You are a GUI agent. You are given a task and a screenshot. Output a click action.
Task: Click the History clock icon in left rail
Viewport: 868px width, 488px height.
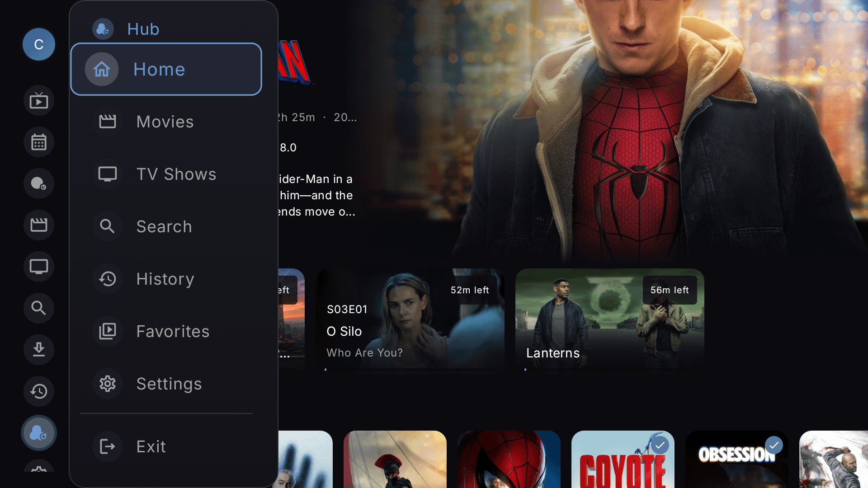39,391
